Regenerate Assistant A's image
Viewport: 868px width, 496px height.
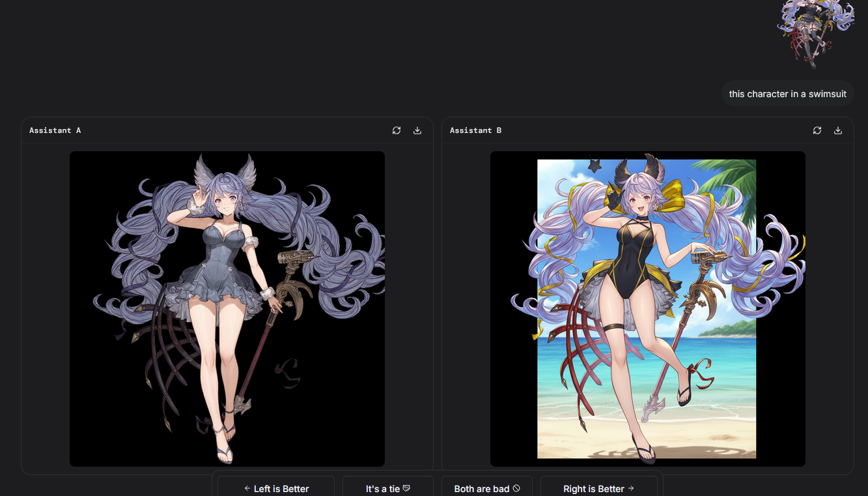[x=397, y=130]
